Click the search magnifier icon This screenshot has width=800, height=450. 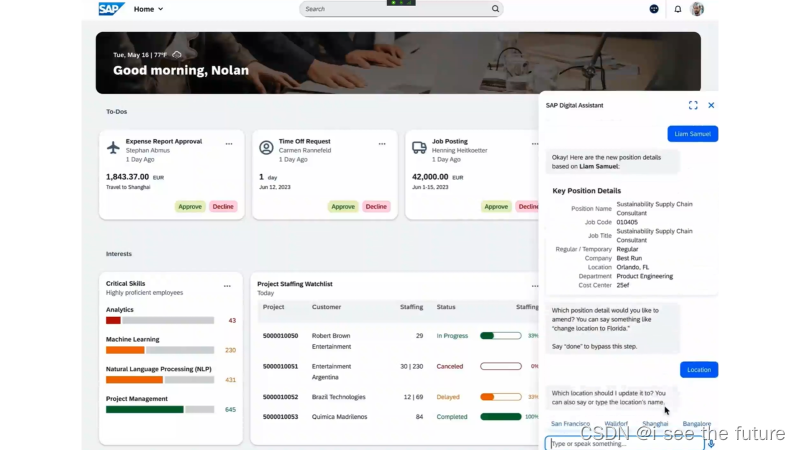click(495, 9)
